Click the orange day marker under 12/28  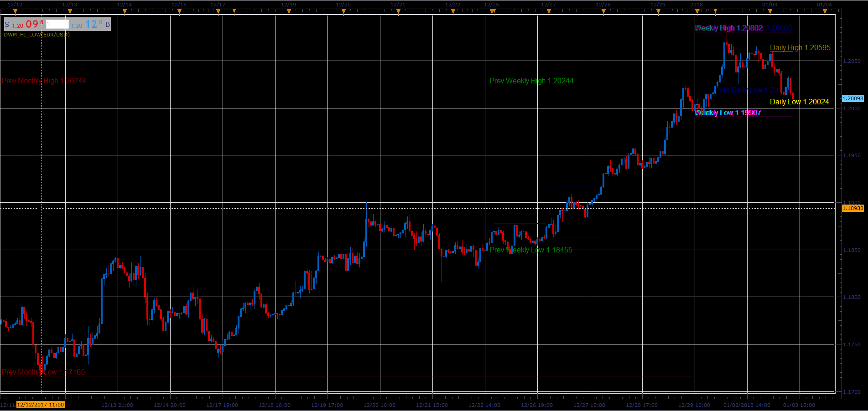[x=603, y=12]
